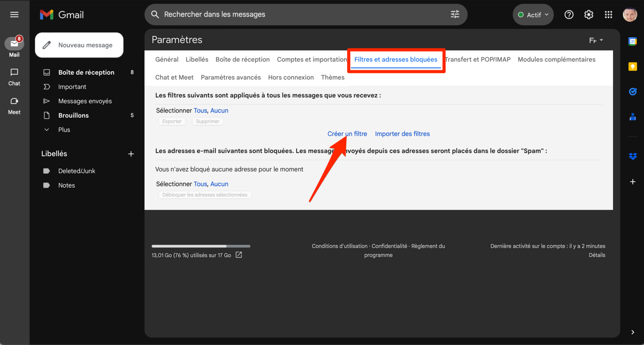Switch to the Général tab
Image resolution: width=644 pixels, height=345 pixels.
pos(167,59)
